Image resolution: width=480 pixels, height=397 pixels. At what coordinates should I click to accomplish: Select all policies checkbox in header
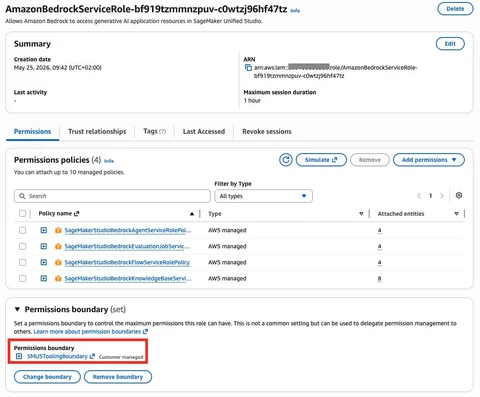(x=22, y=213)
